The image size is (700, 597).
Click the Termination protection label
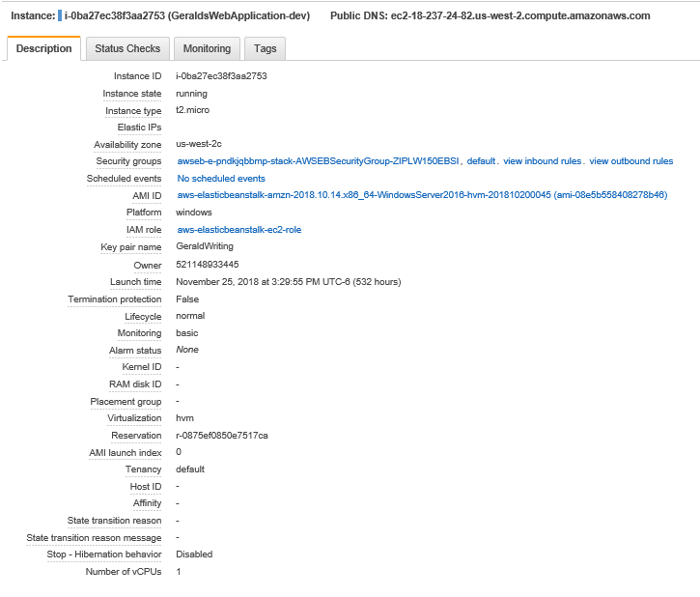[x=114, y=299]
